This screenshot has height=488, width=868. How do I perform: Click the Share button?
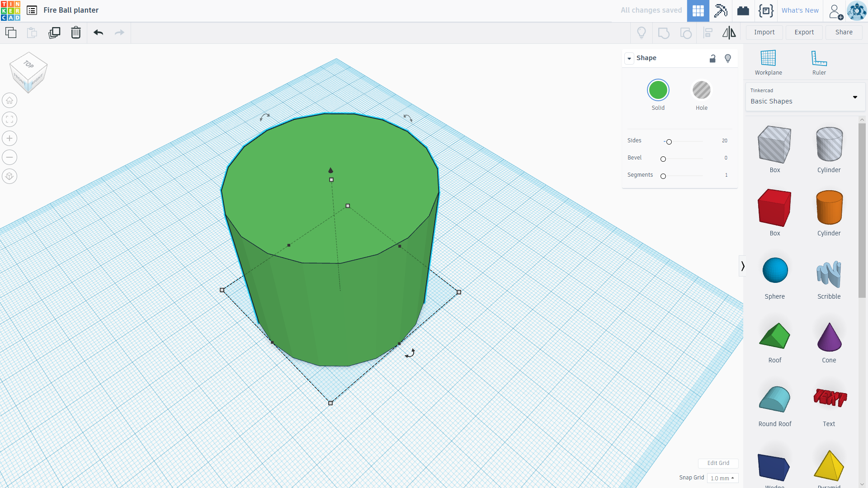[x=844, y=32]
